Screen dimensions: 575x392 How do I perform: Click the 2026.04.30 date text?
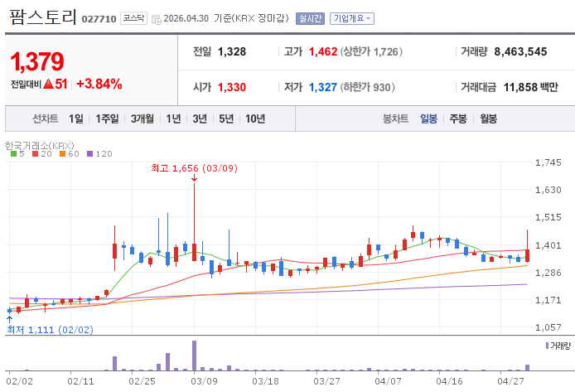coord(186,18)
